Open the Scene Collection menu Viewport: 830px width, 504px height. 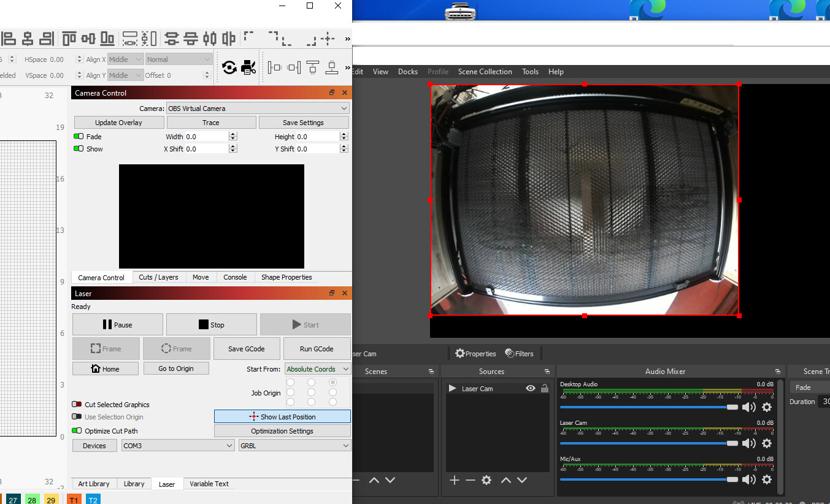pos(485,72)
